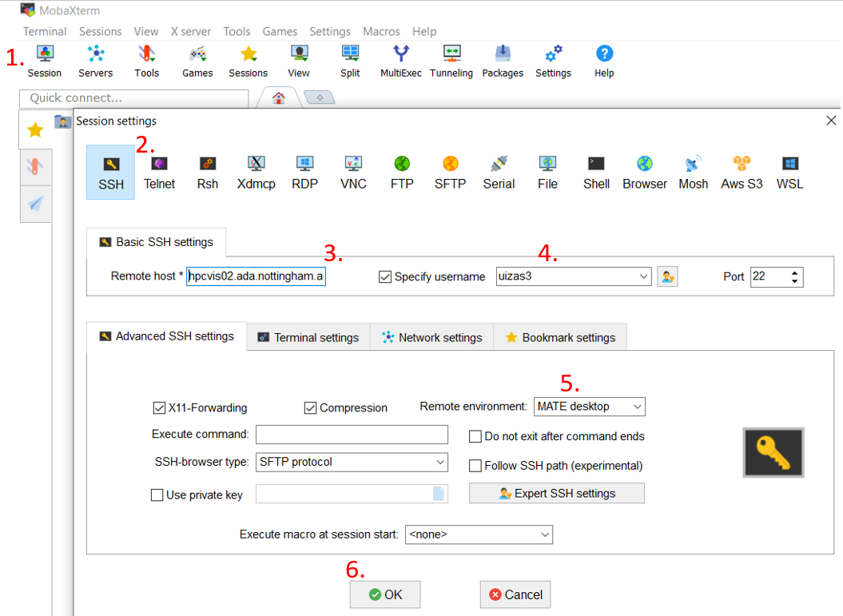Open the Sessions star toolbar icon
843x616 pixels.
248,62
